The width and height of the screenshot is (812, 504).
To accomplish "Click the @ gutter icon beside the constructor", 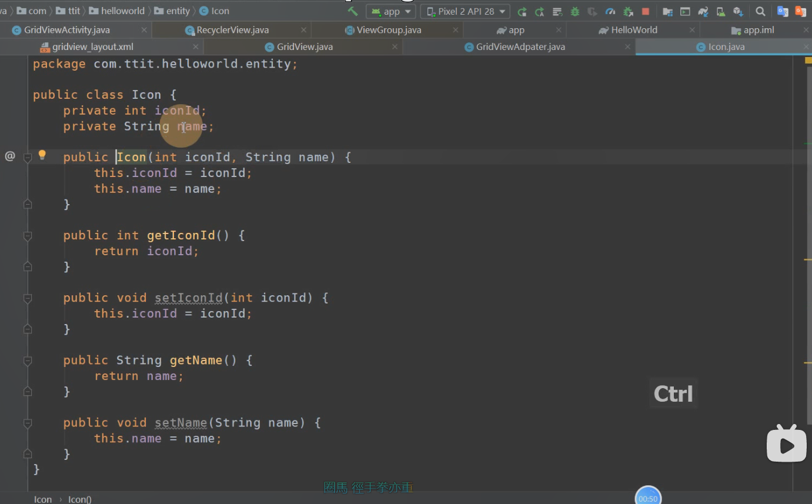I will pyautogui.click(x=10, y=156).
